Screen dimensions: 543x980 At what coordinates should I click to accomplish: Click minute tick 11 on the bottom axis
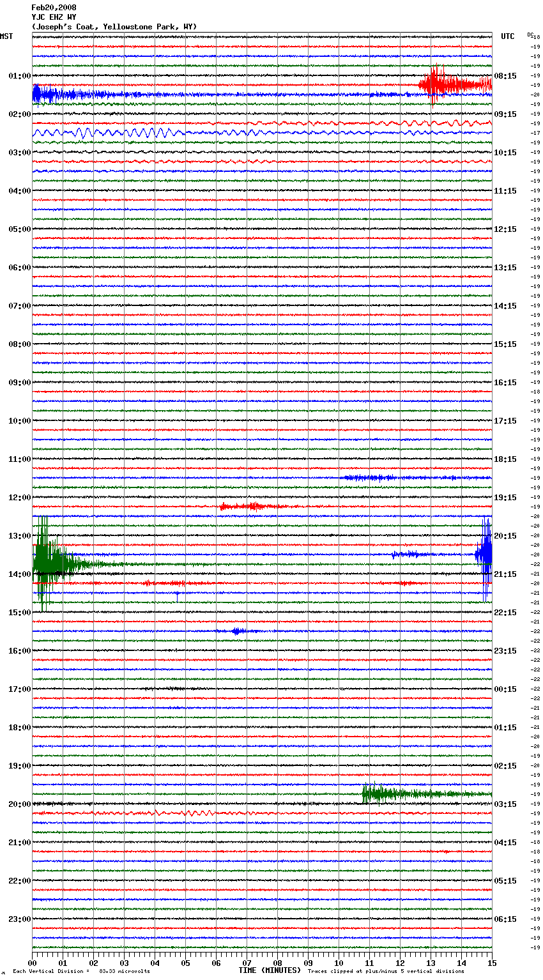pos(369,963)
